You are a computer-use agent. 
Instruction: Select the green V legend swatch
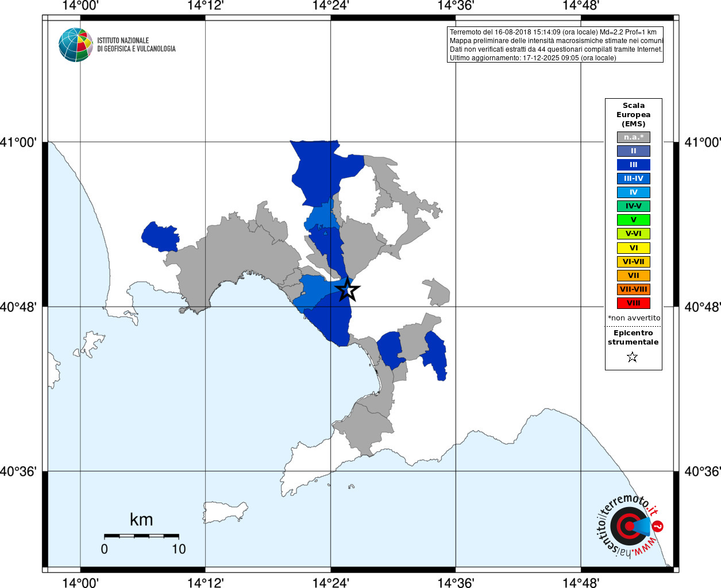tap(634, 220)
